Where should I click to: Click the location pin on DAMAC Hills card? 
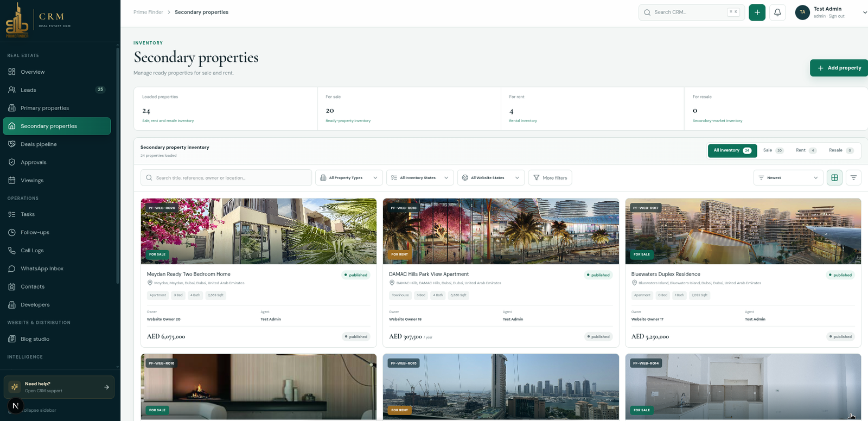(x=392, y=283)
